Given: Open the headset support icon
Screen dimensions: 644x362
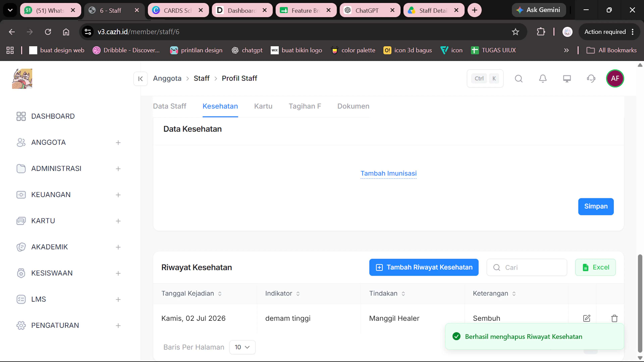Looking at the screenshot, I should pyautogui.click(x=591, y=79).
